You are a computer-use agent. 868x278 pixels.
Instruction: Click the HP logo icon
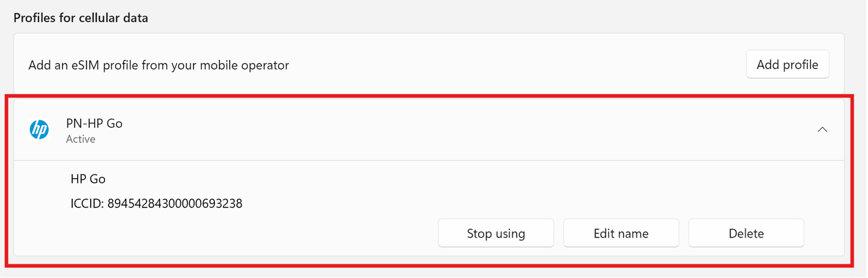[39, 130]
